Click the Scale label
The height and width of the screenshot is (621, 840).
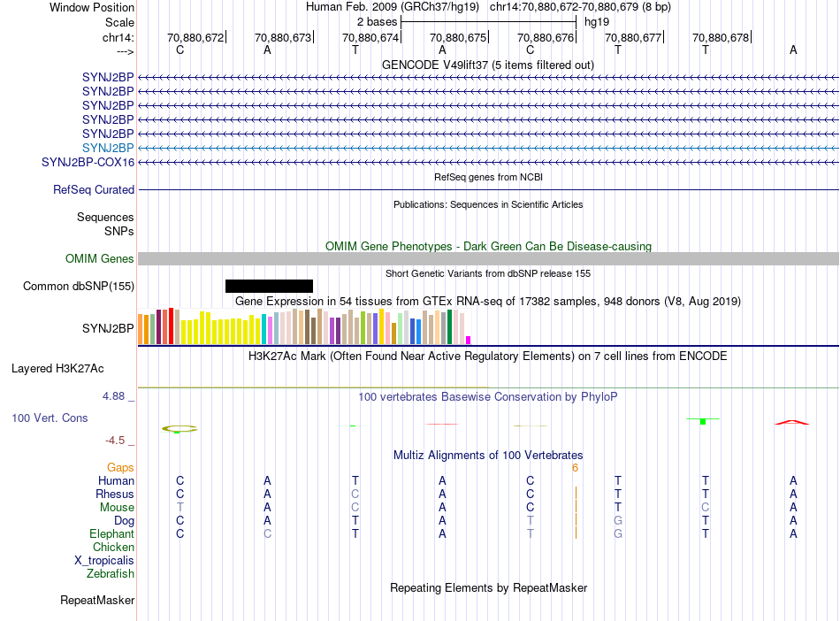coord(119,22)
